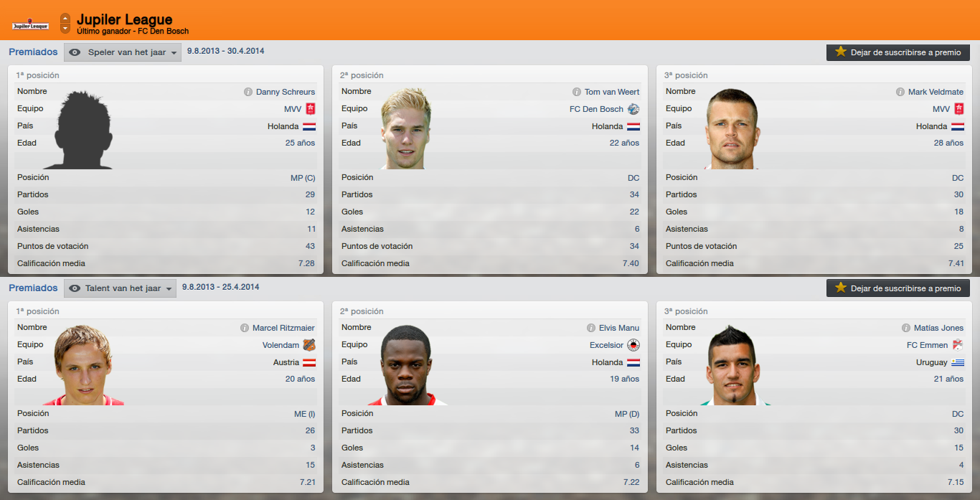Toggle eye icon on Speler van het jaar

click(x=75, y=52)
